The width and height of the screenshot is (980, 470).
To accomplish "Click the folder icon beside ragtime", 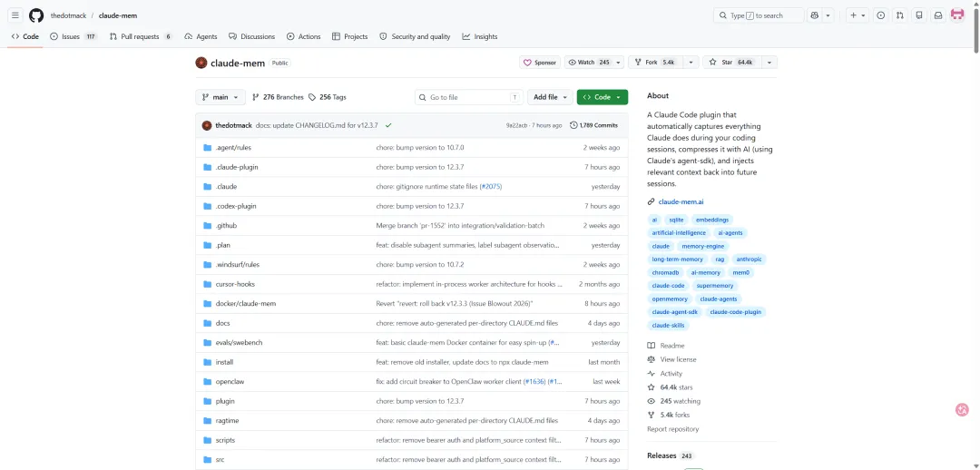I will (x=208, y=421).
